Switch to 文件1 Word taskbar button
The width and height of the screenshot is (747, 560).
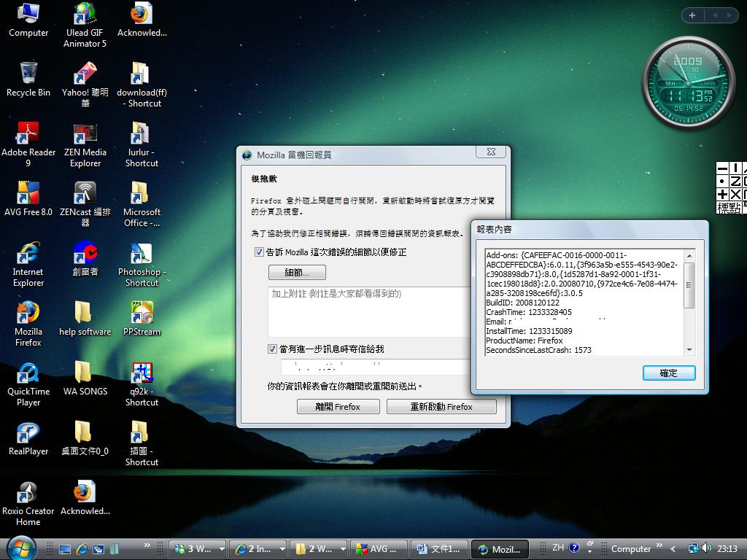point(439,549)
